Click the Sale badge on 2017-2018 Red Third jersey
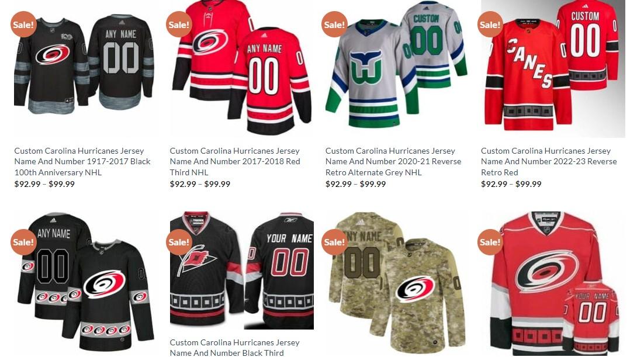This screenshot has height=357, width=644. point(179,25)
